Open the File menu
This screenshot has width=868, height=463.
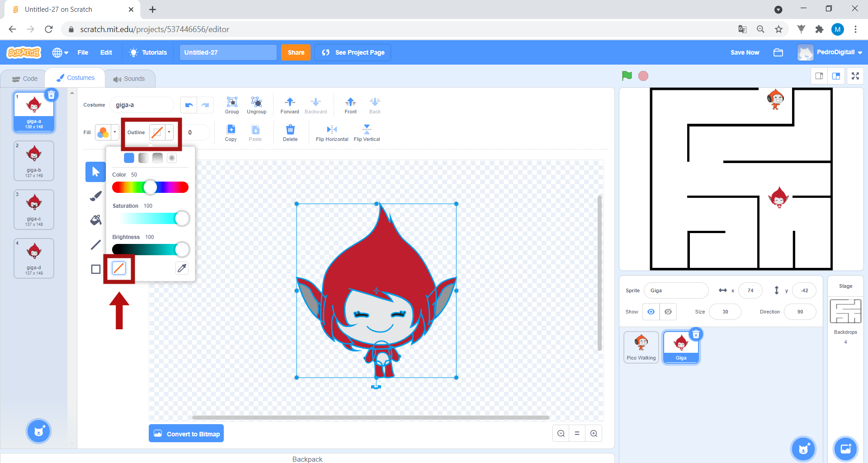pos(83,52)
